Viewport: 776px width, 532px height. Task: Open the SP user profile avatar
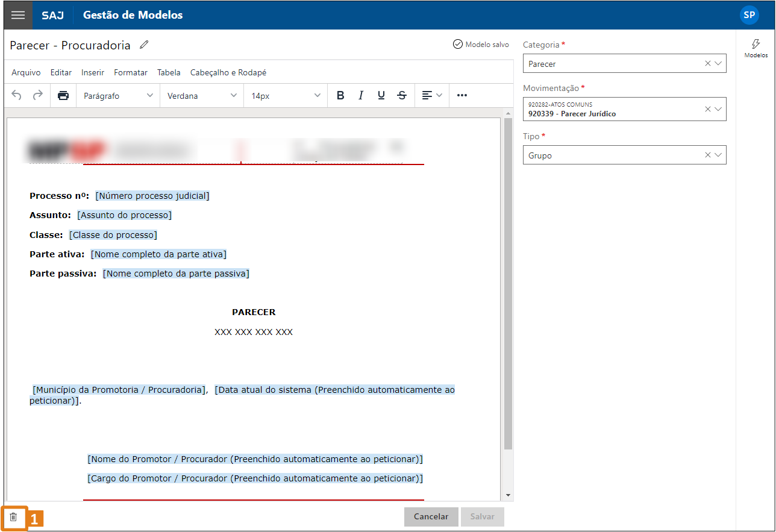click(749, 15)
